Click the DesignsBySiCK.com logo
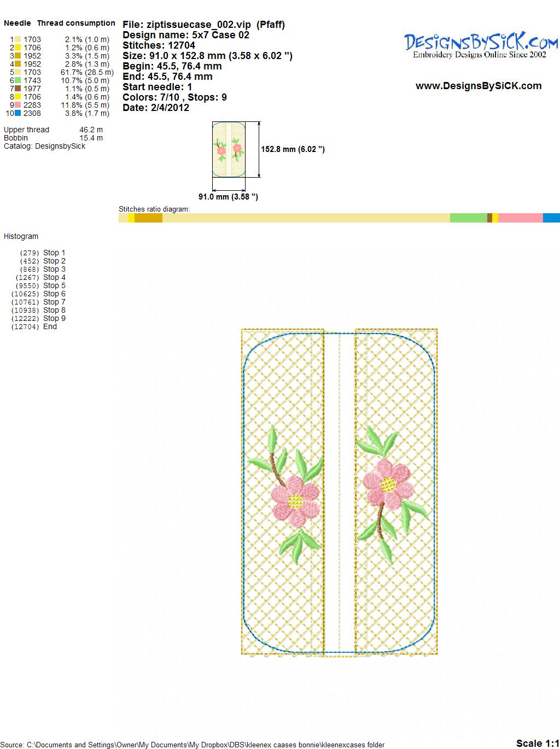Screen dimensions: 560x749 click(x=481, y=45)
